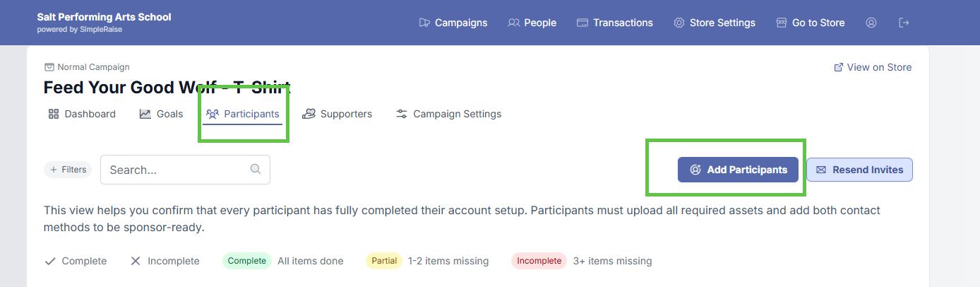The width and height of the screenshot is (980, 287).
Task: Click the Campaigns megaphone icon
Action: [x=424, y=23]
